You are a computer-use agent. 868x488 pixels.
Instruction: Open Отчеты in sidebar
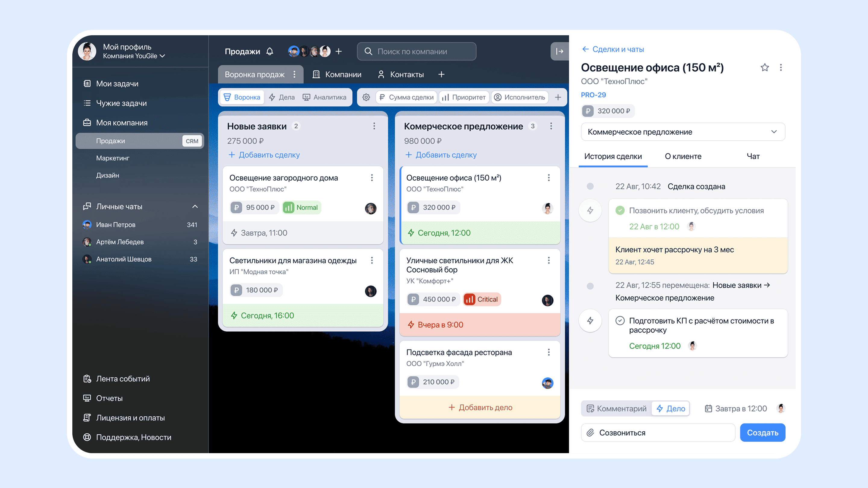(x=103, y=399)
